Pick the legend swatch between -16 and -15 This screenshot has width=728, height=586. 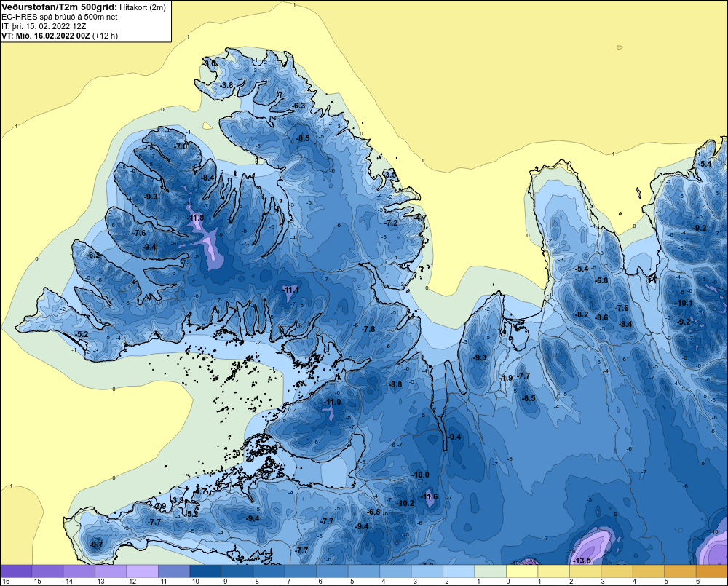16,571
